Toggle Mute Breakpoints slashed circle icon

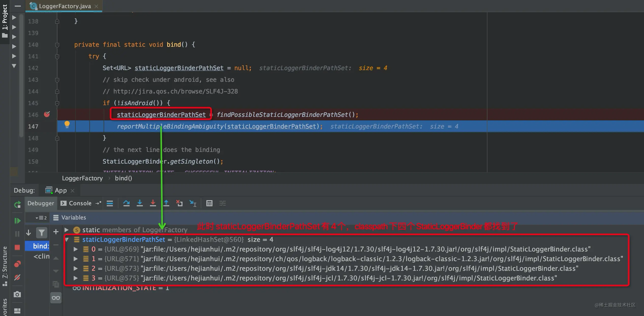17,277
